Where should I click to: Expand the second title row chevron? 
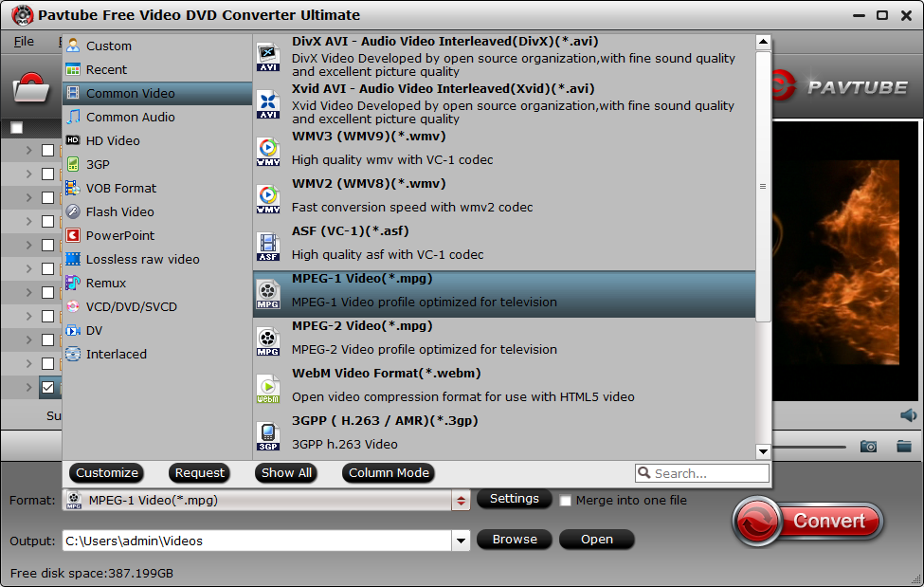(x=28, y=174)
